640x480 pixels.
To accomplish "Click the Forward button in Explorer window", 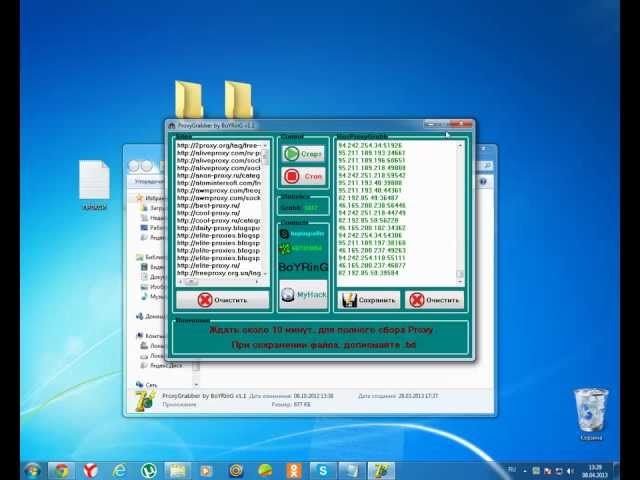I will pyautogui.click(x=147, y=166).
